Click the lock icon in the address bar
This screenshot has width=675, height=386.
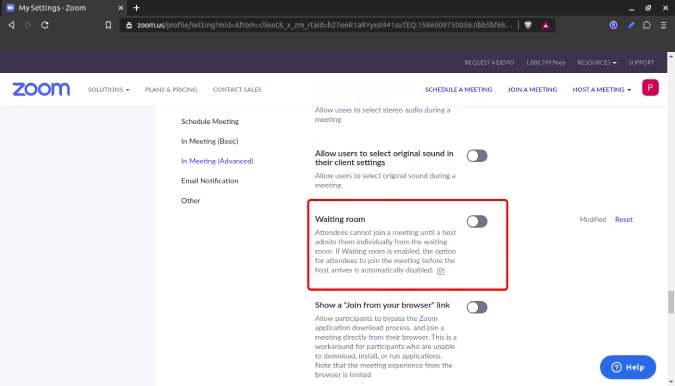point(129,25)
